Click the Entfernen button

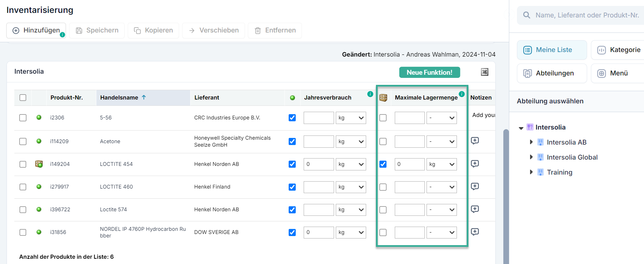[275, 30]
